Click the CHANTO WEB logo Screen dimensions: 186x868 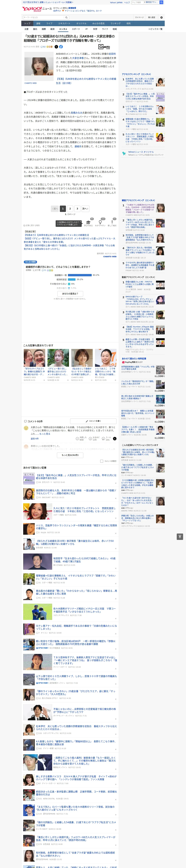104,47
